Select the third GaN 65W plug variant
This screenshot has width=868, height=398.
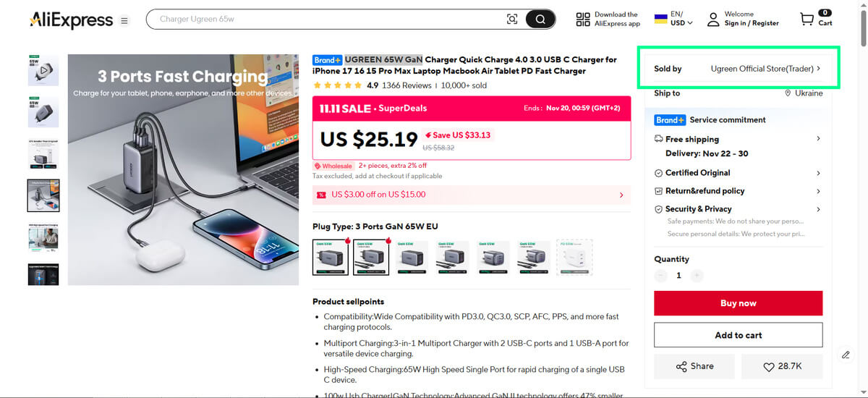(x=412, y=257)
